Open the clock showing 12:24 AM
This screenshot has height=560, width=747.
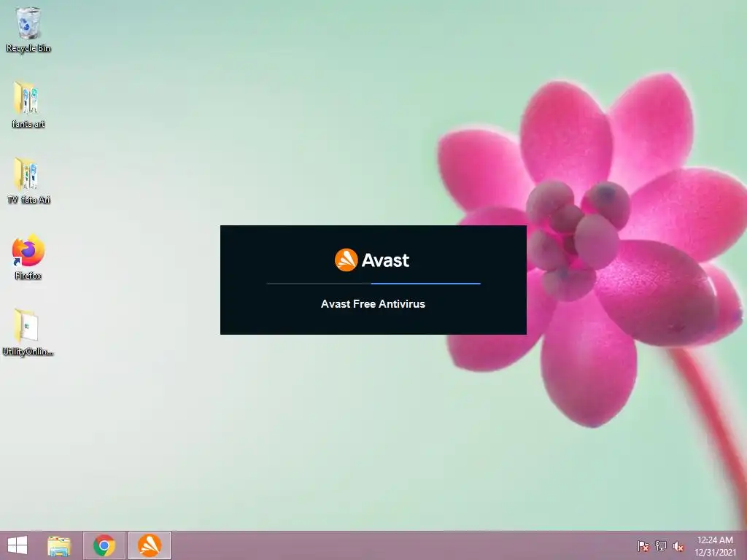(x=715, y=540)
